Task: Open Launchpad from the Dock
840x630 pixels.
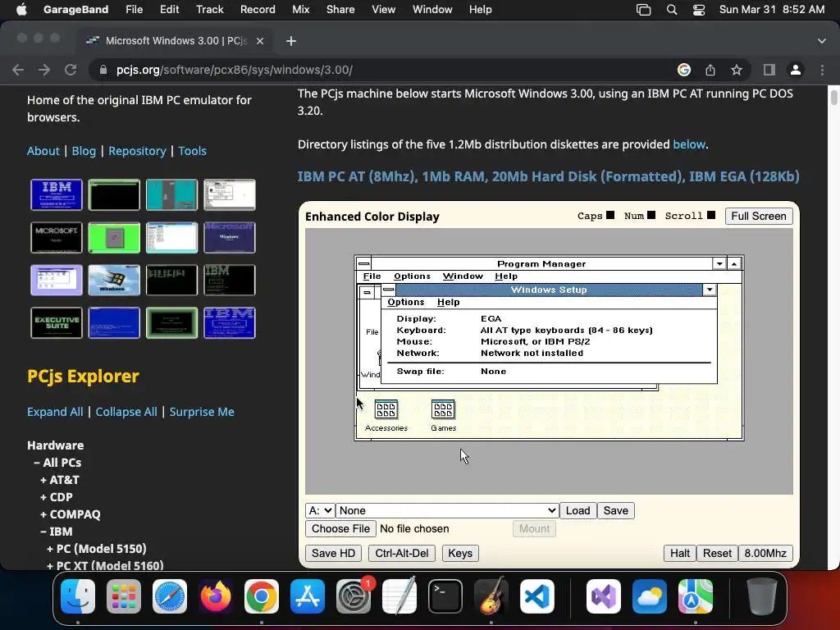Action: 124,596
